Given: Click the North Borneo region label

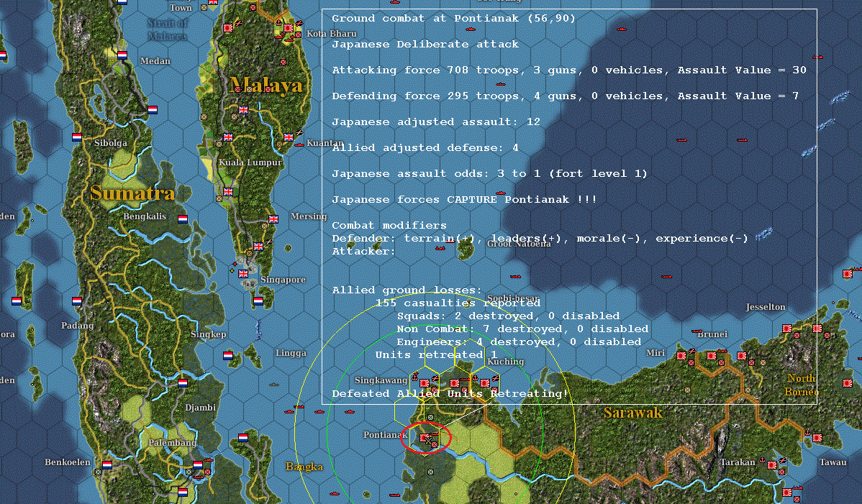Looking at the screenshot, I should click(x=802, y=385).
